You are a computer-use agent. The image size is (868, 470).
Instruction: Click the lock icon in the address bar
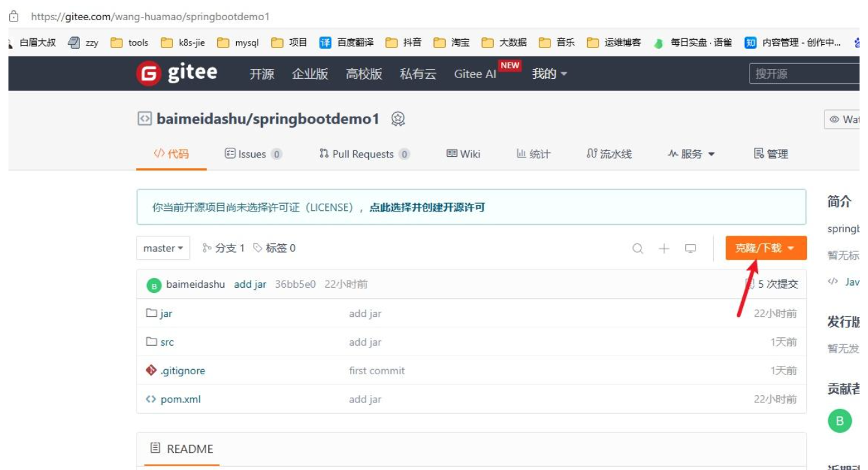(14, 16)
